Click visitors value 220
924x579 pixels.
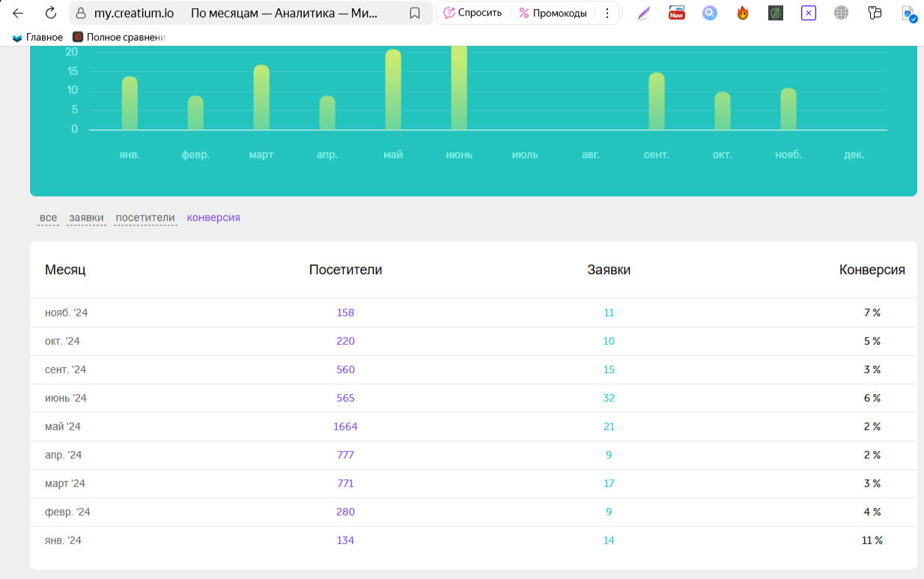point(345,341)
